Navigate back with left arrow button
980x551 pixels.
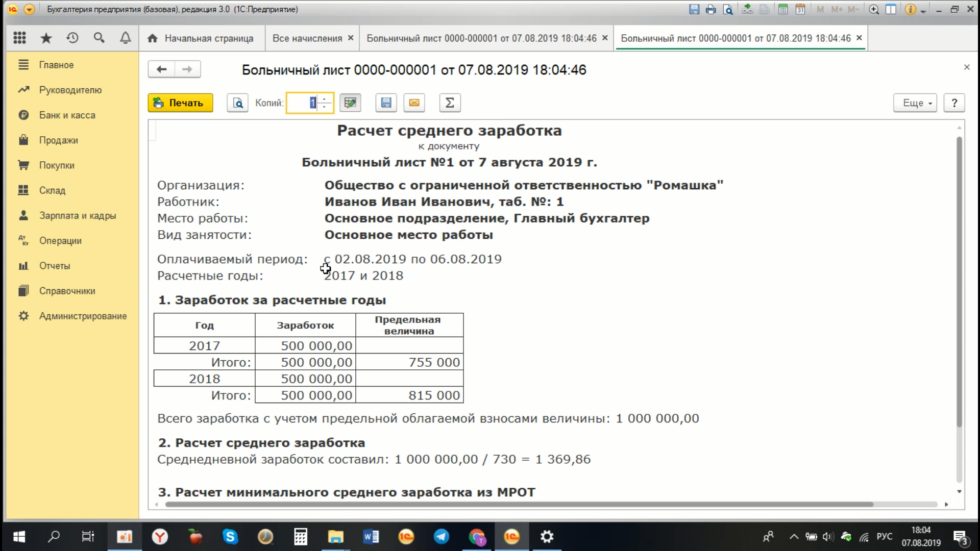[x=161, y=69]
